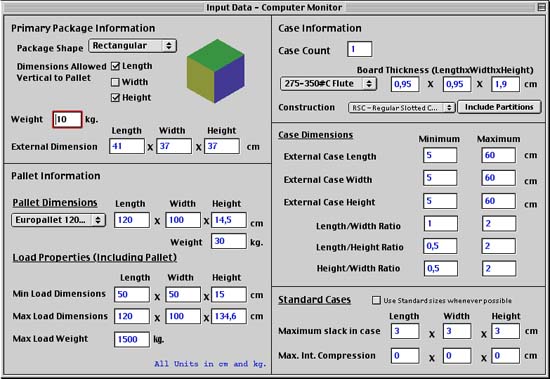
Task: Click Load Properties (Including Pallet) heading
Action: pyautogui.click(x=95, y=258)
